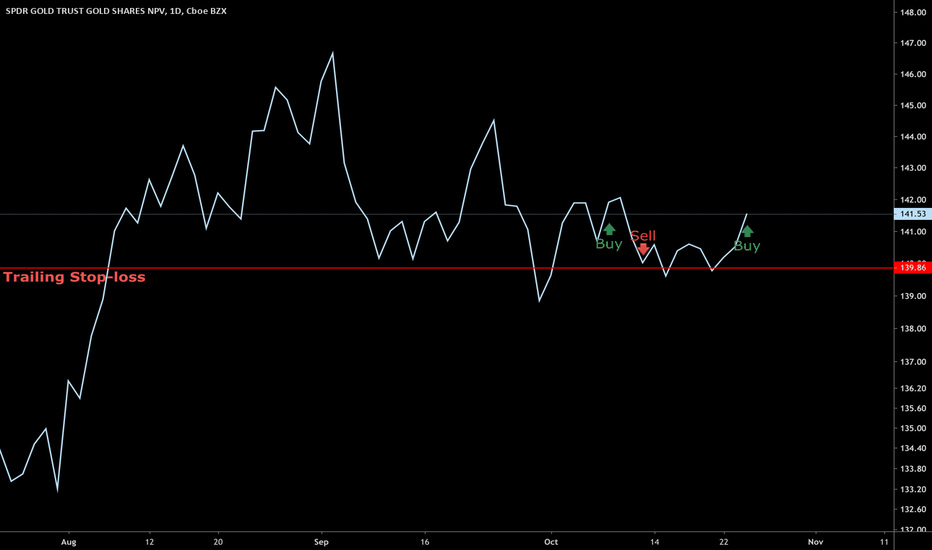Click the 148.00 price axis label
Image resolution: width=932 pixels, height=550 pixels.
pyautogui.click(x=913, y=12)
